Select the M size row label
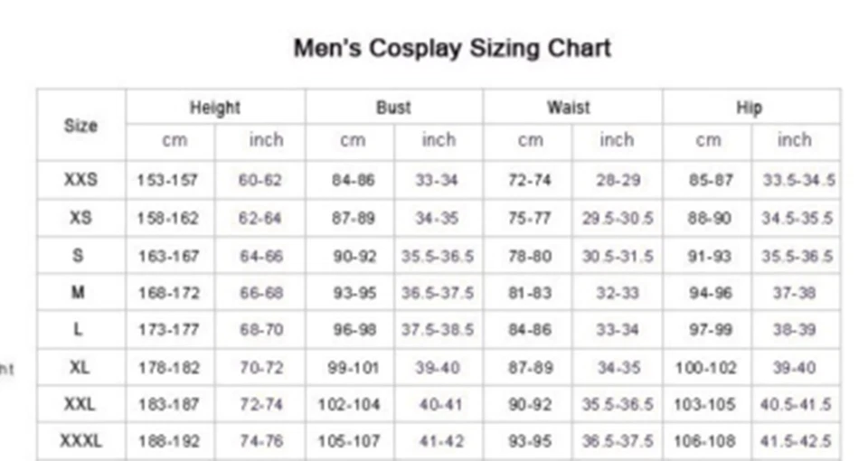 tap(78, 292)
